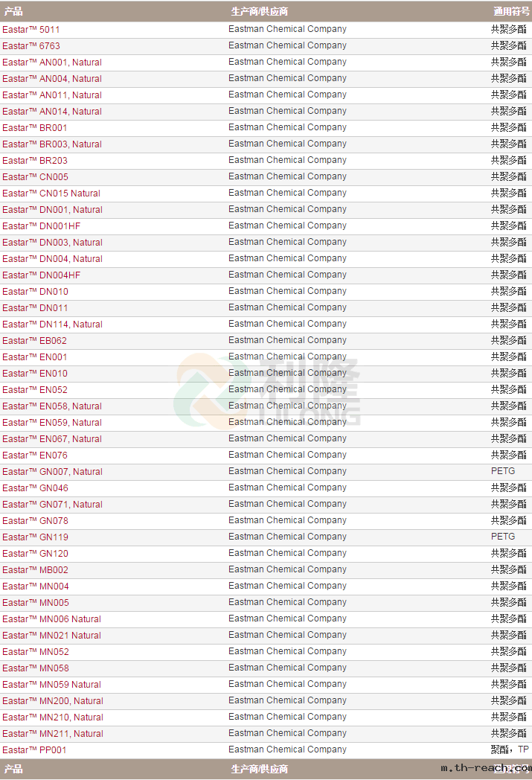The width and height of the screenshot is (532, 780).
Task: Click the top 通用符号 column header
Action: click(511, 11)
